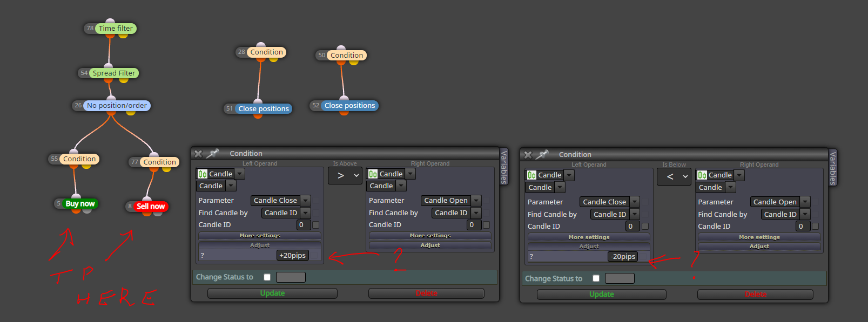
Task: Click the +20pips adjust field
Action: point(292,256)
